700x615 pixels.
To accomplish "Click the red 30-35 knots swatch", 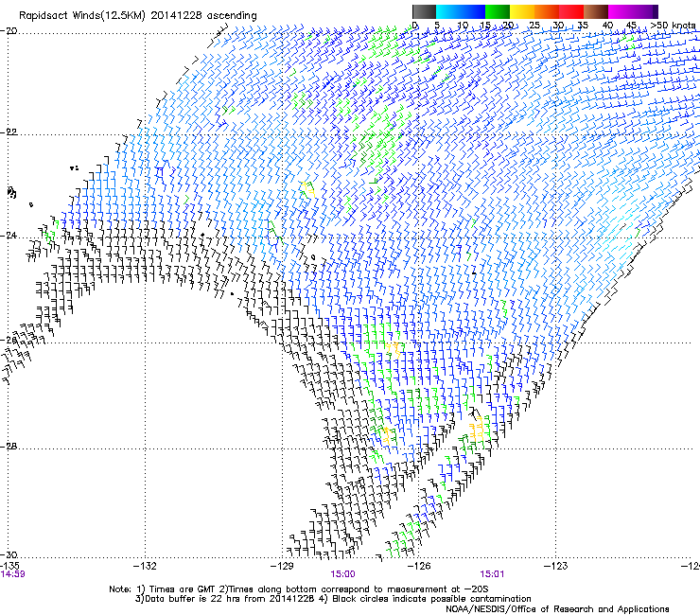I will (x=571, y=11).
